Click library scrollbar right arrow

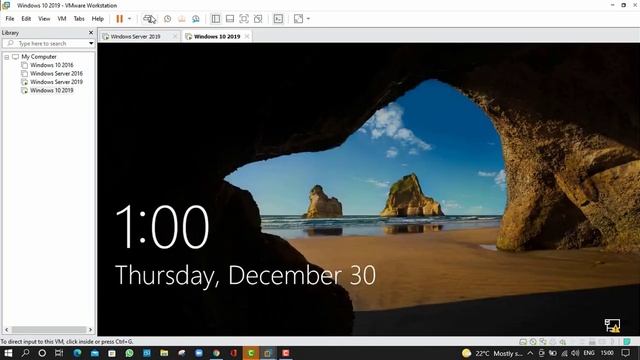point(90,329)
